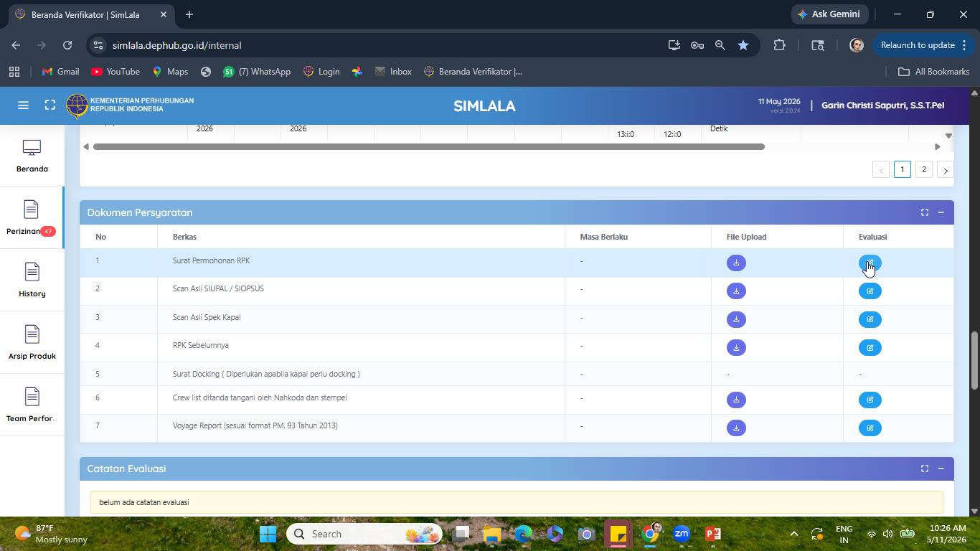Go to page 2 of the table
Image resolution: width=980 pixels, height=551 pixels.
click(x=924, y=169)
